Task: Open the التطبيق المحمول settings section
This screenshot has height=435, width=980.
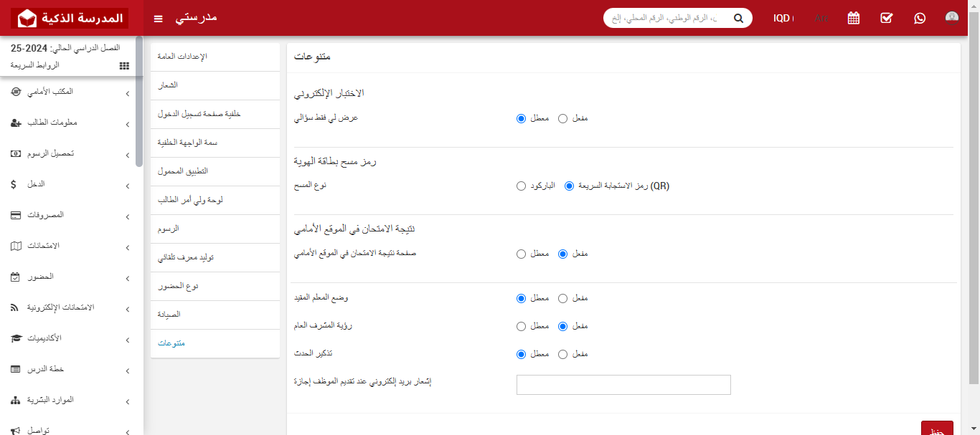Action: (215, 171)
